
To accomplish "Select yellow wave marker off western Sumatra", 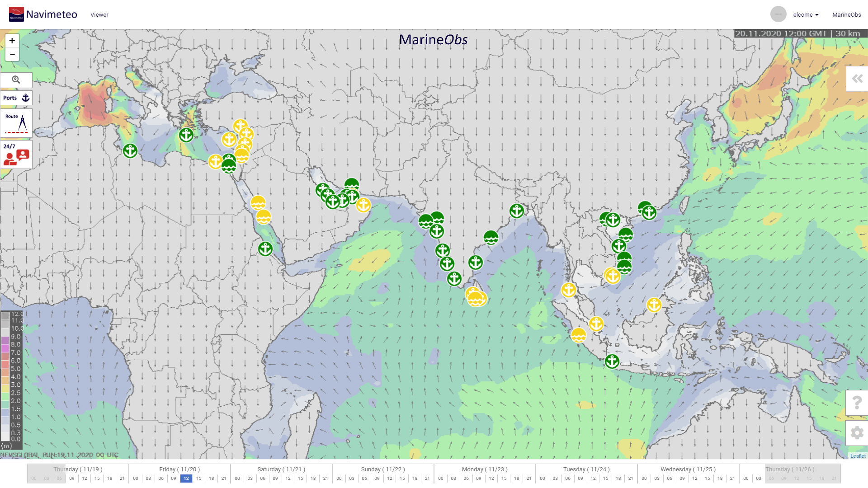I will 579,336.
